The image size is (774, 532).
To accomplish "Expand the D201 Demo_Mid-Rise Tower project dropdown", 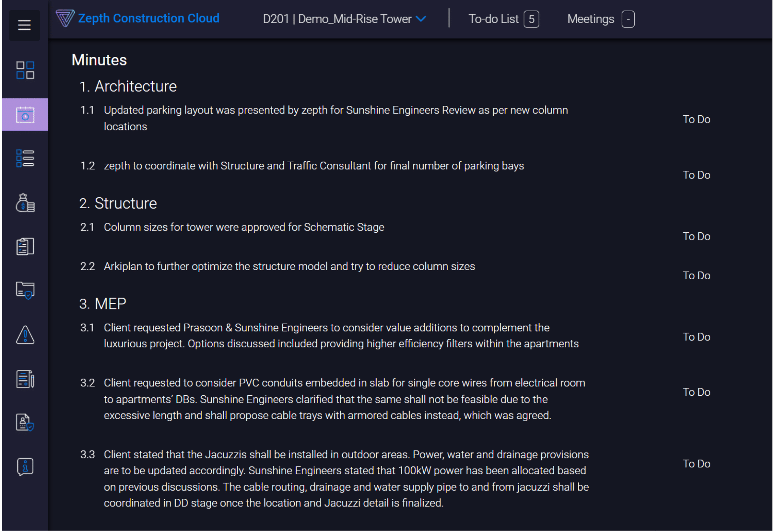I will click(344, 19).
